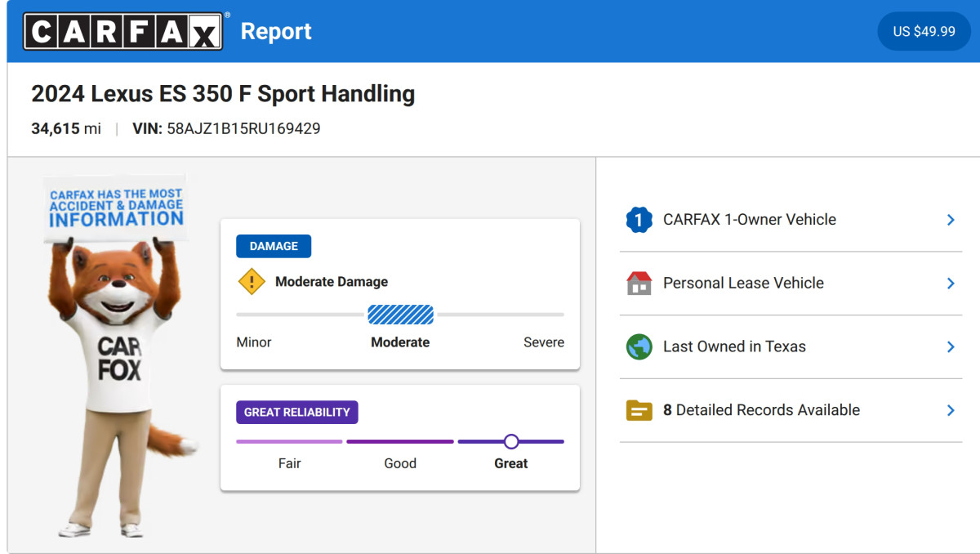Open 8 Detailed Records Available
This screenshot has height=554, width=980.
tap(791, 410)
